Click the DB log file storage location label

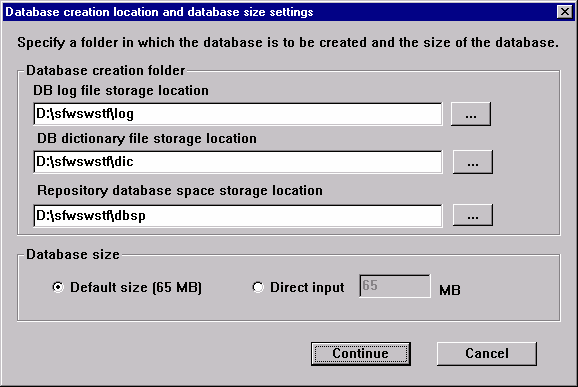[x=121, y=91]
